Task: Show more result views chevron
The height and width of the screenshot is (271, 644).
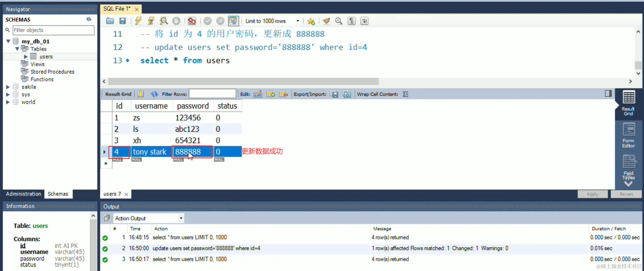Action: click(x=628, y=184)
